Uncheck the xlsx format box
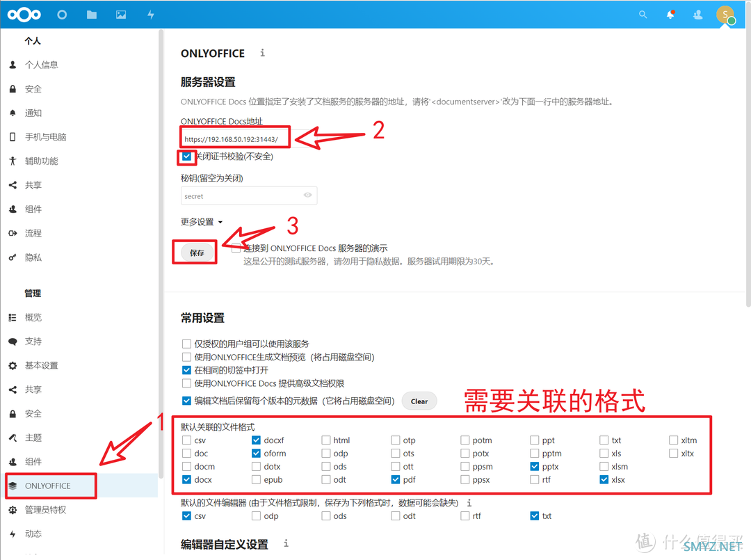The image size is (751, 560). 604,479
